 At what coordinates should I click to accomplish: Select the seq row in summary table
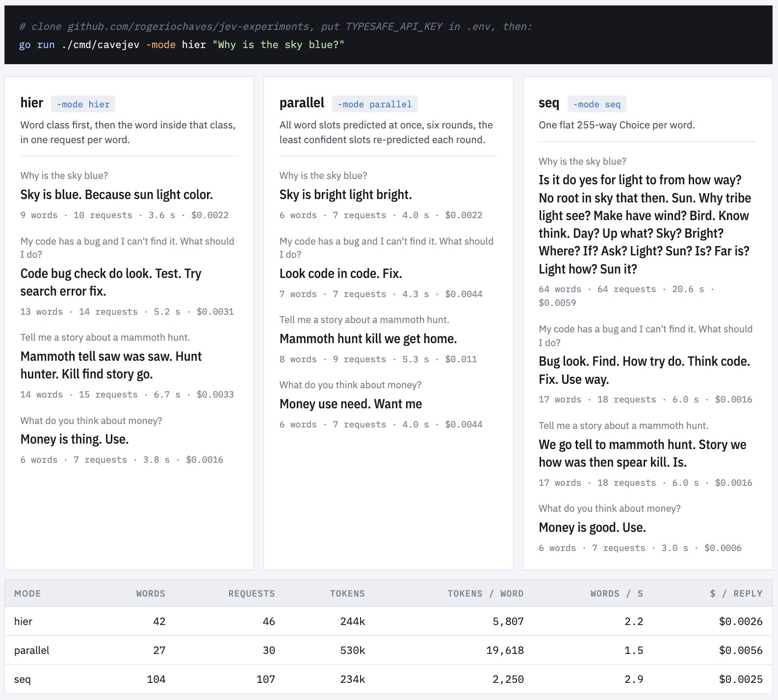[x=389, y=679]
